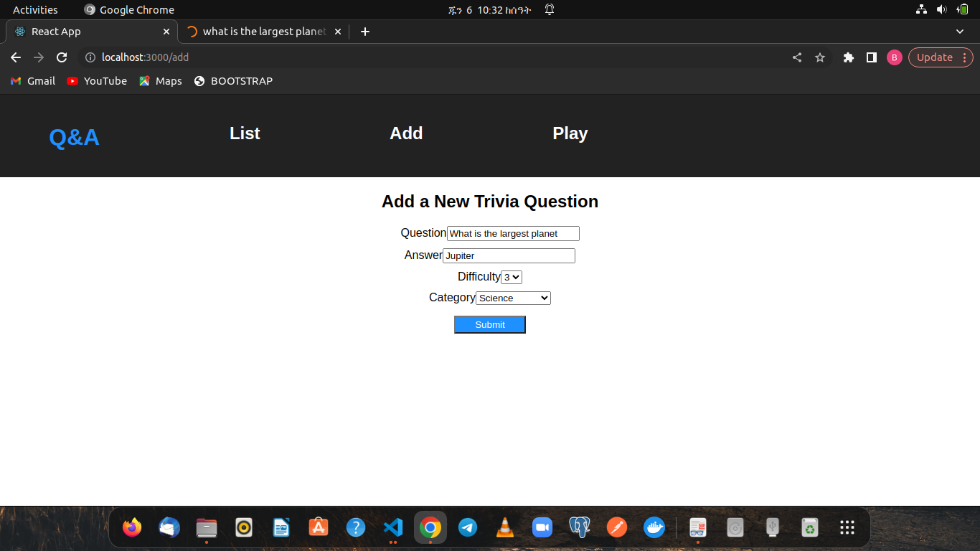The width and height of the screenshot is (980, 551).
Task: Start Zoom from the dock
Action: pyautogui.click(x=542, y=527)
